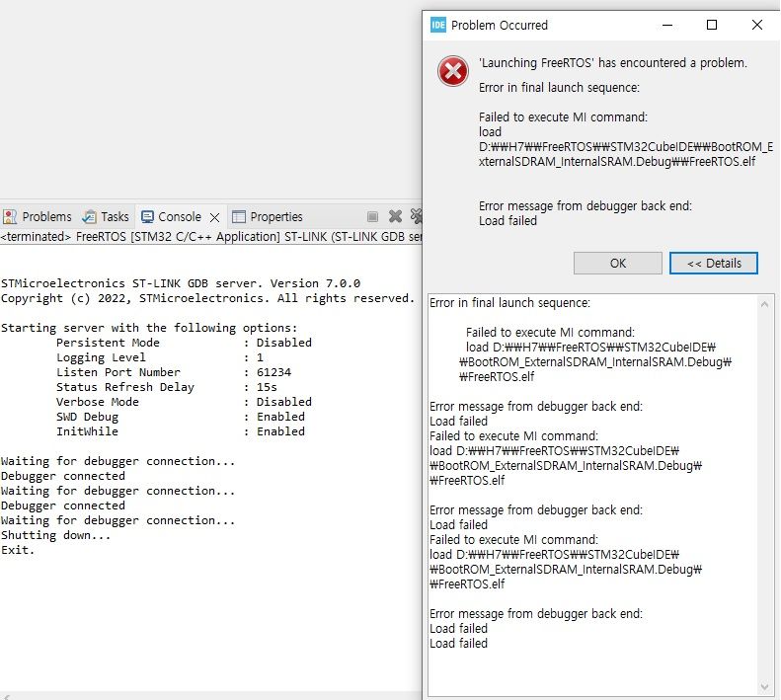
Task: Open the Properties tab
Action: tap(268, 217)
